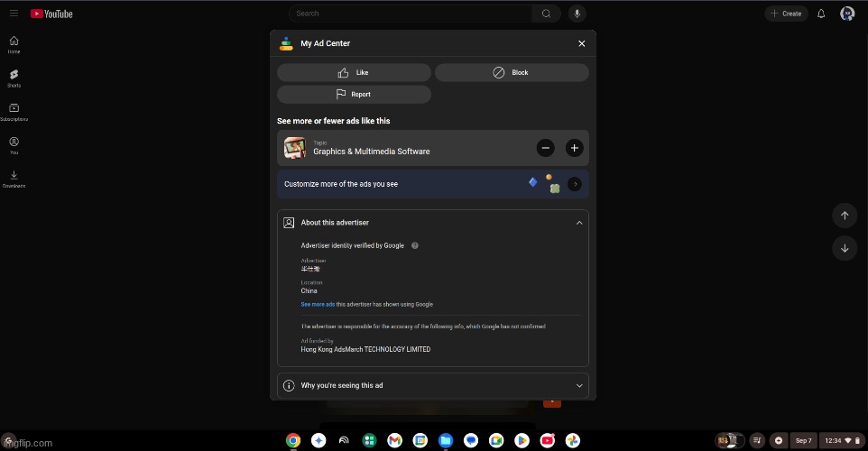
Task: Launch Chrome from the shelf
Action: coord(293,440)
